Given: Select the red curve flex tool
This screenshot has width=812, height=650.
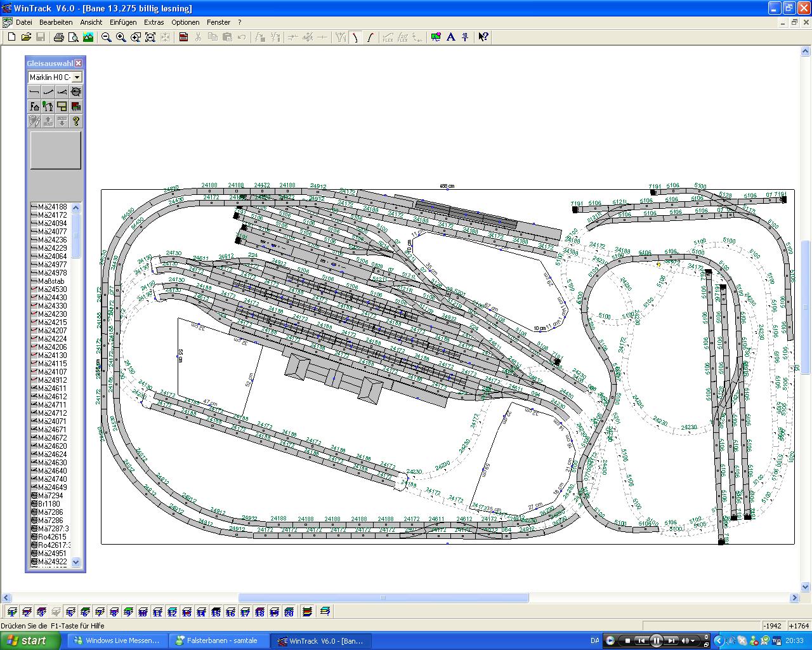Looking at the screenshot, I should 370,37.
